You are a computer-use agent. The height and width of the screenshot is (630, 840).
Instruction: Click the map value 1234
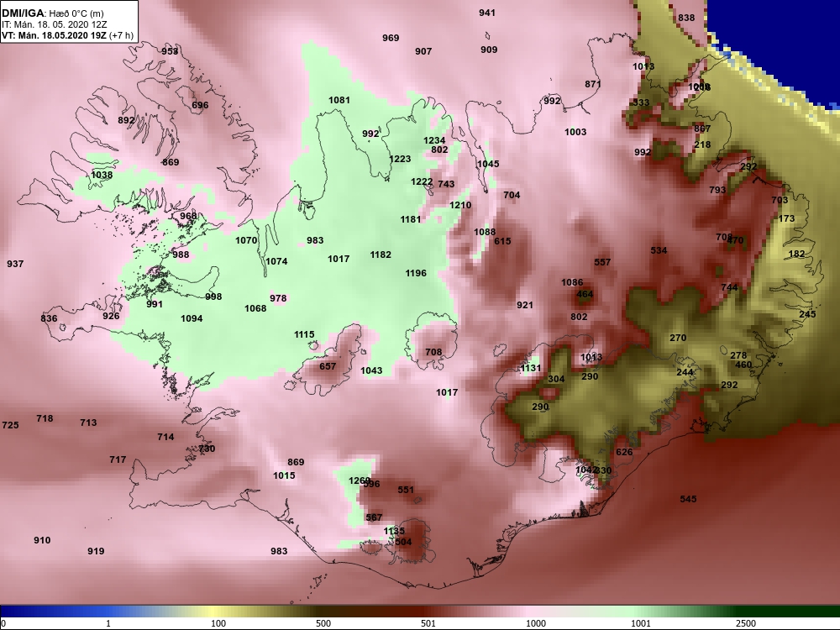point(434,141)
